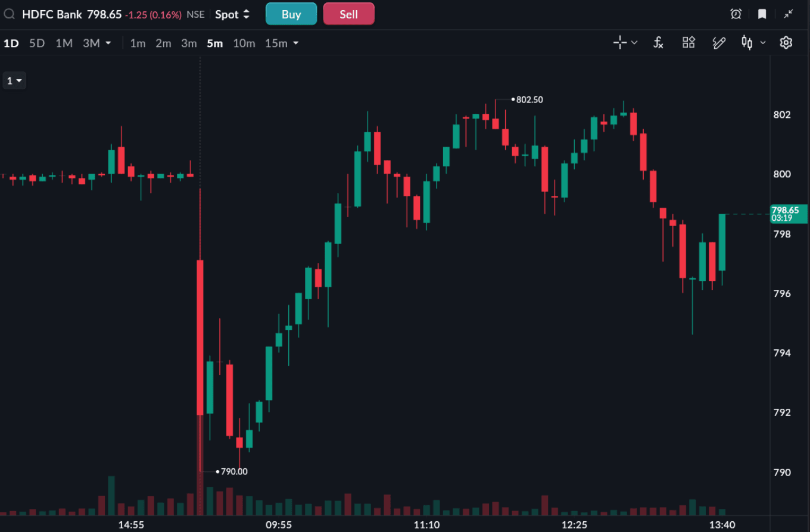Bookmark HDFC Bank to watchlist
This screenshot has height=532, width=810.
click(762, 14)
